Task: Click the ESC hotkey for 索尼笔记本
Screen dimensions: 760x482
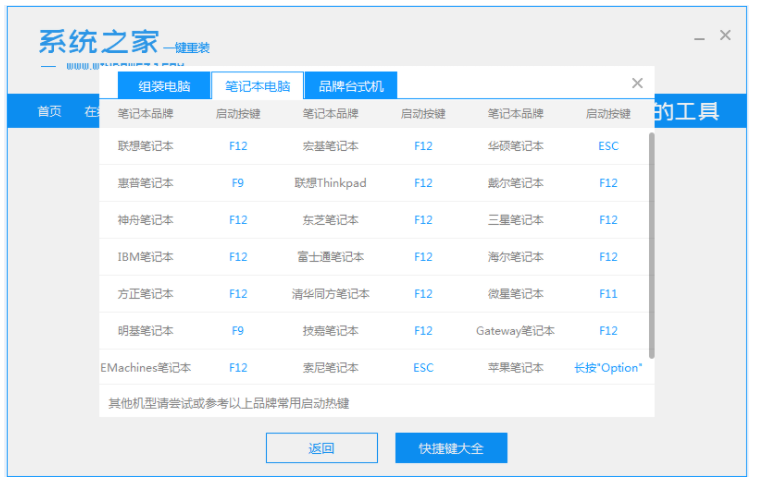Action: tap(423, 368)
